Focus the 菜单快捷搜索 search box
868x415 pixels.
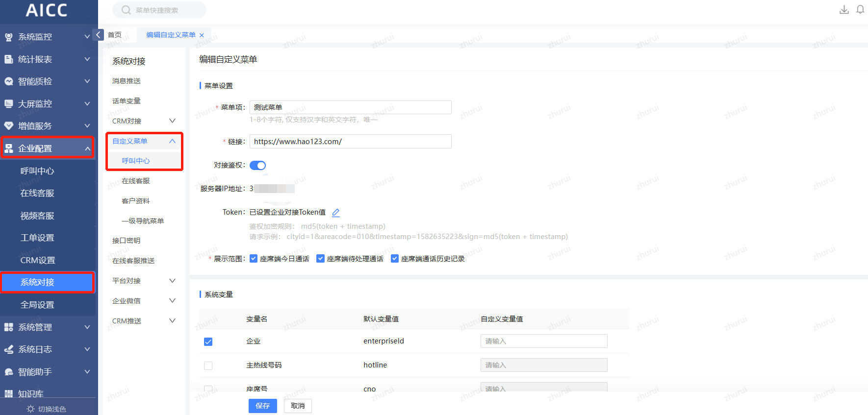click(159, 10)
